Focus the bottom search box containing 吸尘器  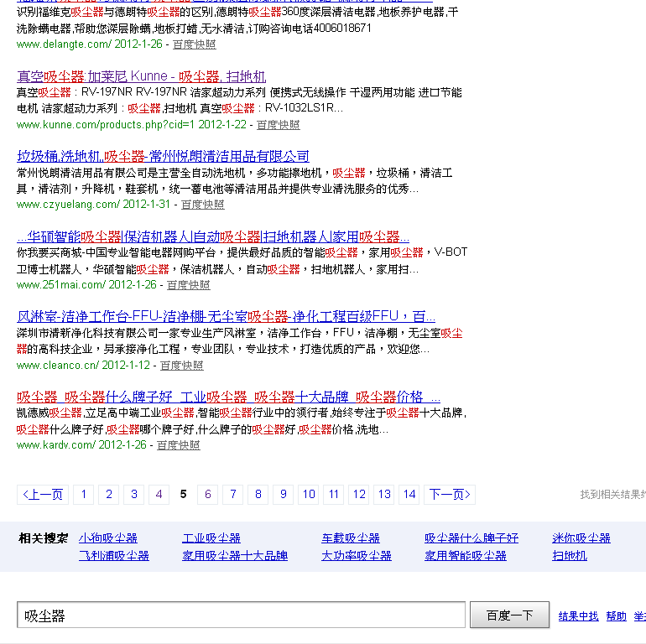[x=241, y=615]
